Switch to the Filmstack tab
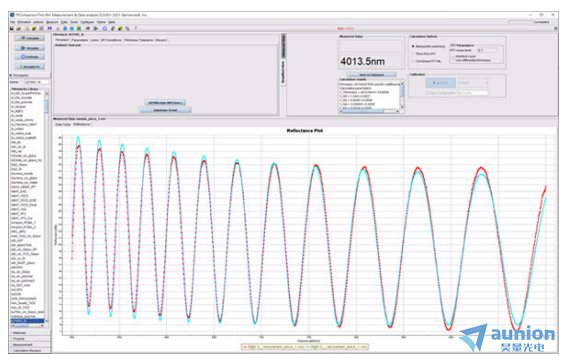The width and height of the screenshot is (567, 363). [62, 40]
